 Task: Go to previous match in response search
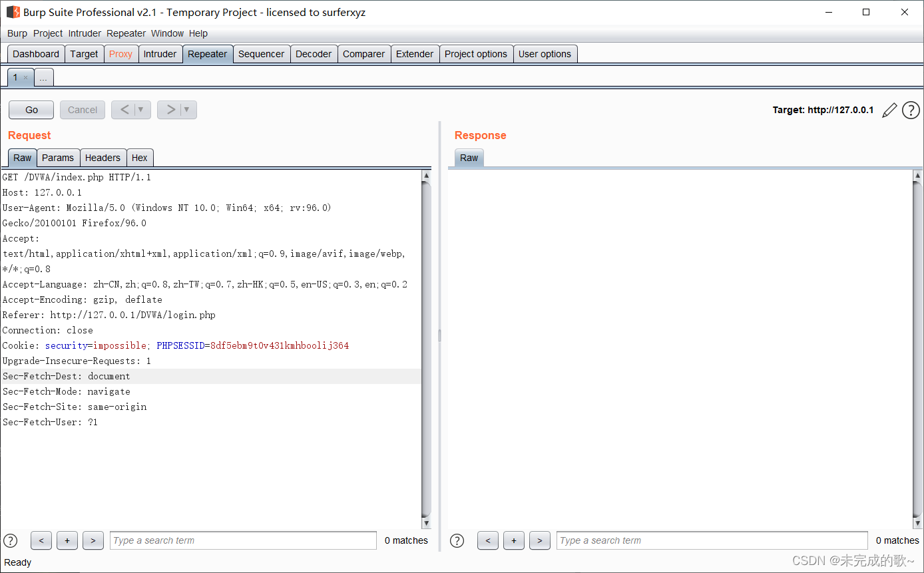point(488,540)
